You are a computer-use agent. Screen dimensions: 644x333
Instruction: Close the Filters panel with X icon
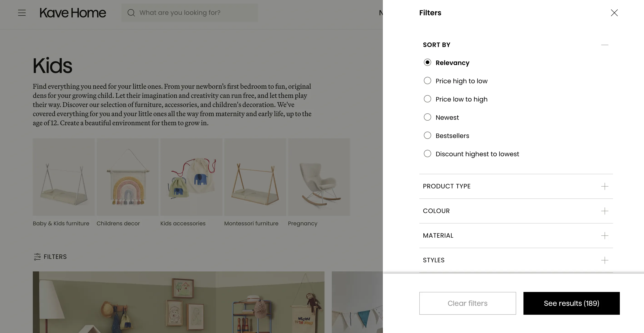614,13
